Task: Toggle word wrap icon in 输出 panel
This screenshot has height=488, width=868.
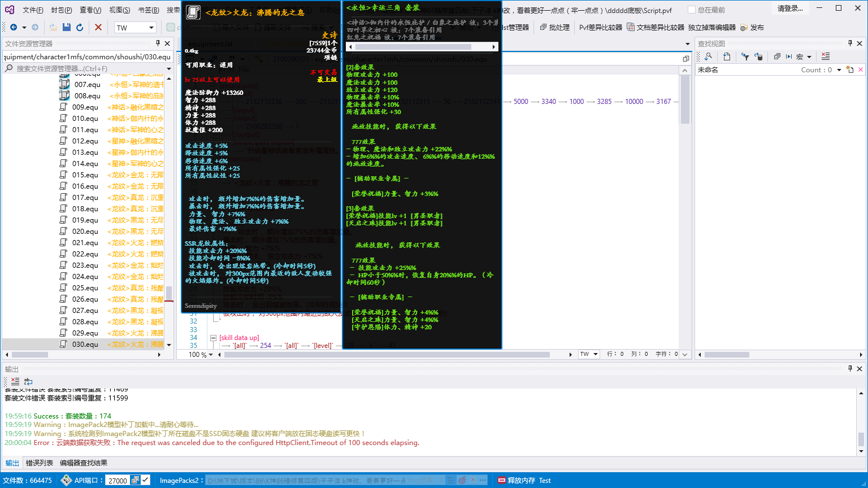Action: 28,381
